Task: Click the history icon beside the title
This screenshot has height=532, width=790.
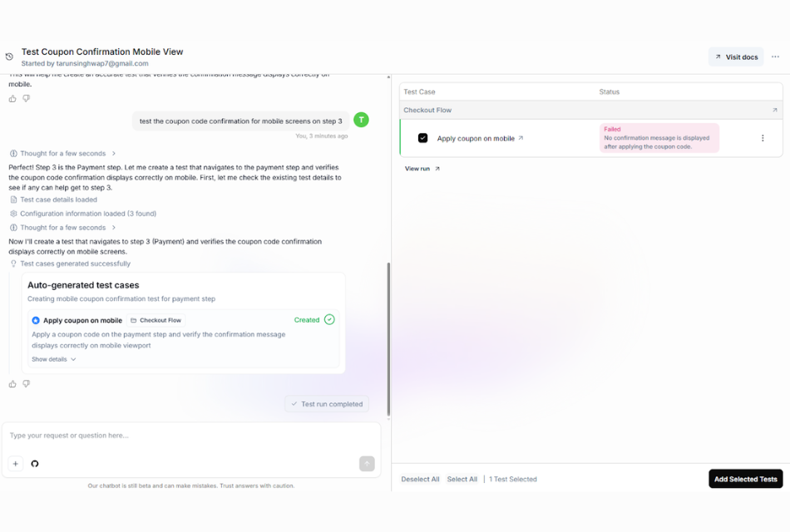Action: [9, 57]
